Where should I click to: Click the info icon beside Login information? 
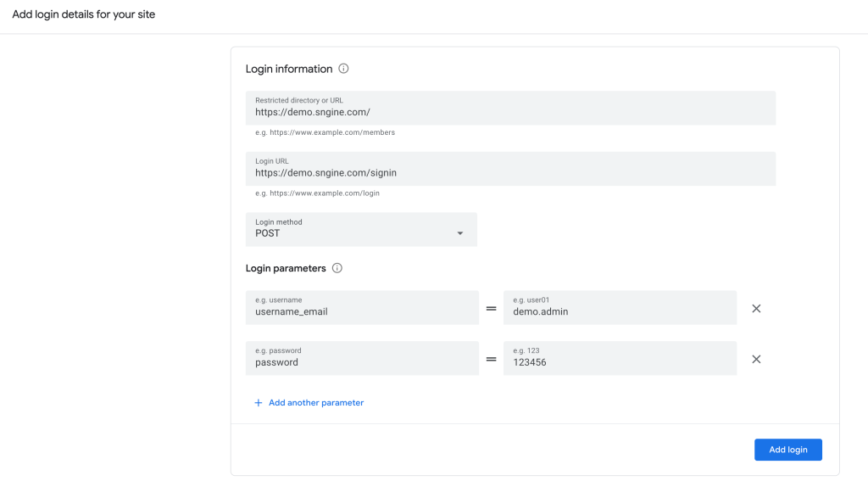coord(343,69)
